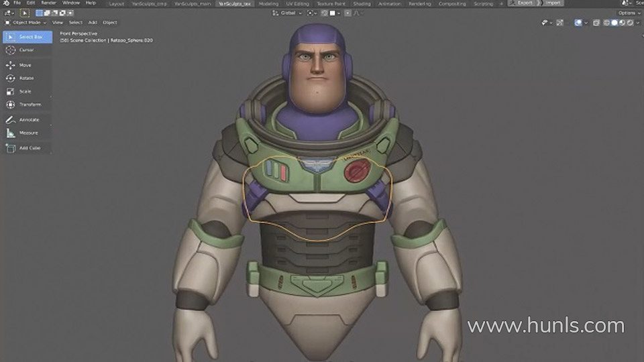Screen dimensions: 644x362
Task: Open the pivot point dropdown
Action: pos(312,13)
